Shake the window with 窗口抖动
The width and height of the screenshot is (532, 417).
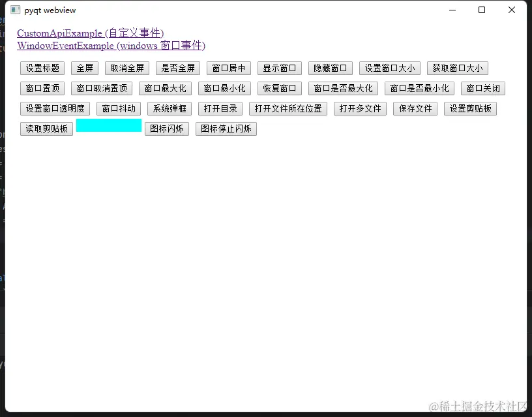[117, 108]
